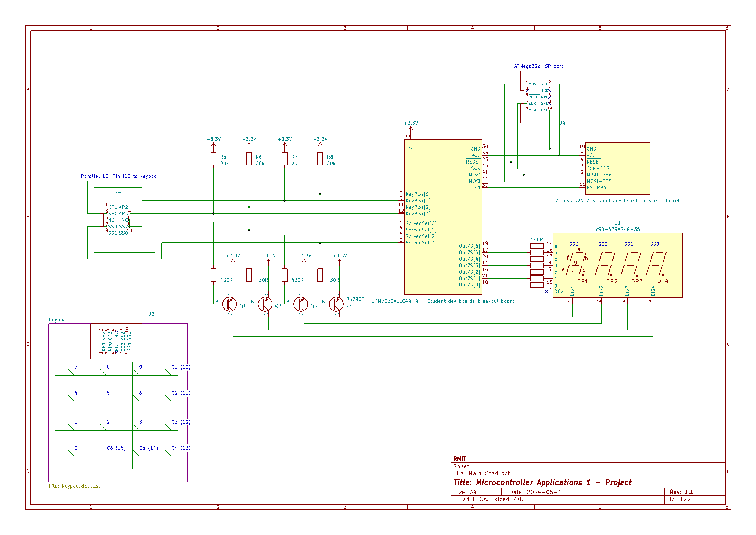Click the no-connect X on DPX pin 7
This screenshot has height=535, width=756.
pos(547,291)
